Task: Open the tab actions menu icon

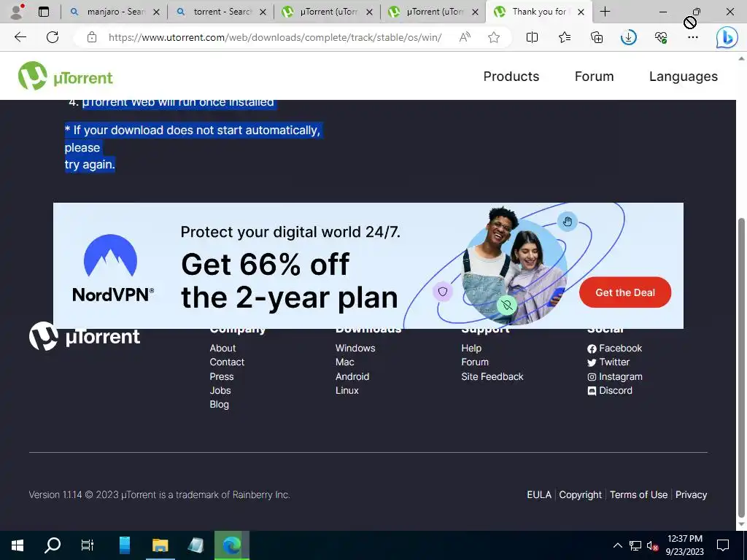Action: pyautogui.click(x=43, y=12)
